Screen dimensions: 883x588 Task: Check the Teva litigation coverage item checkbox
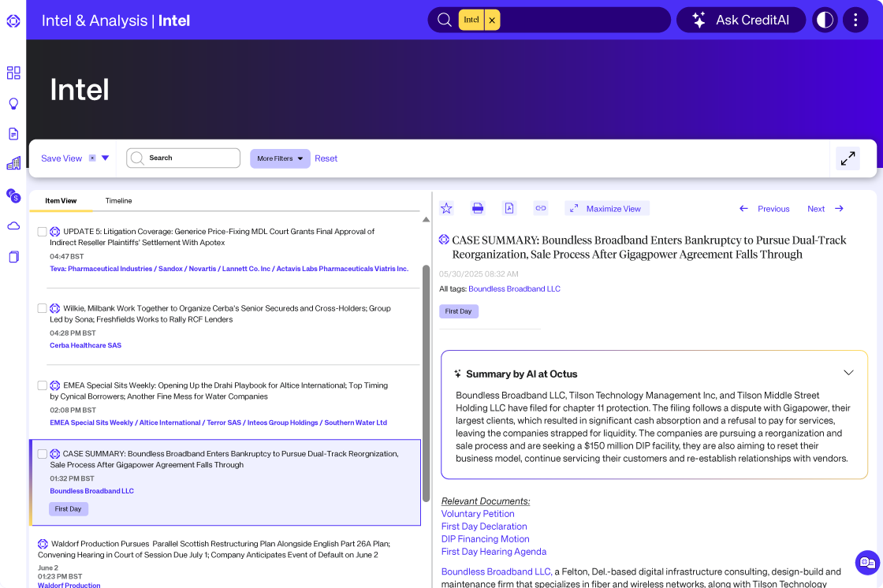[43, 232]
